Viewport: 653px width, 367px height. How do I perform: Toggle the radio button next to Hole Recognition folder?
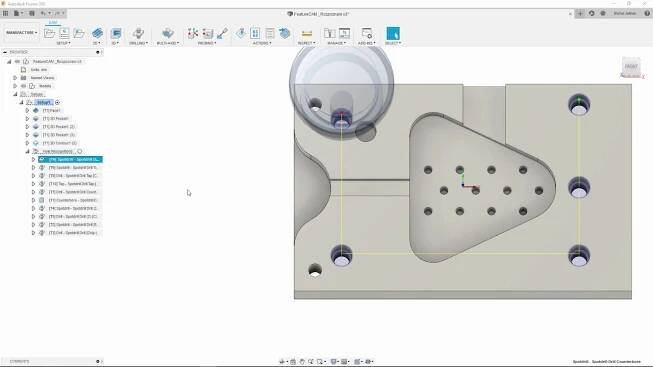80,151
